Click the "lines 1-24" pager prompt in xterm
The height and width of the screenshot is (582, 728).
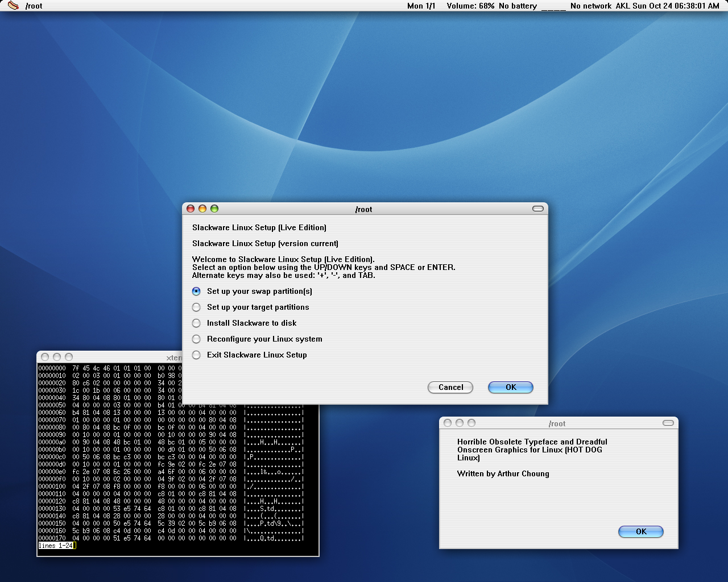[x=56, y=546]
